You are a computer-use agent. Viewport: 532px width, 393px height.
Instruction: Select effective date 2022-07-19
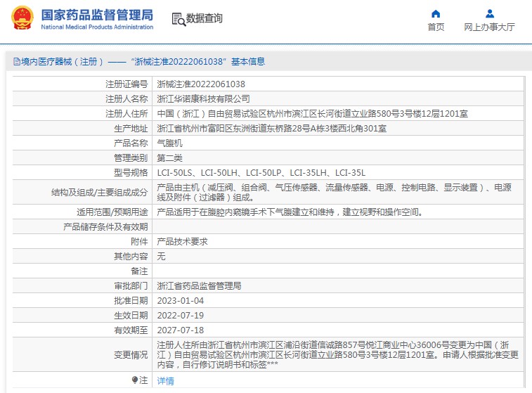click(181, 315)
